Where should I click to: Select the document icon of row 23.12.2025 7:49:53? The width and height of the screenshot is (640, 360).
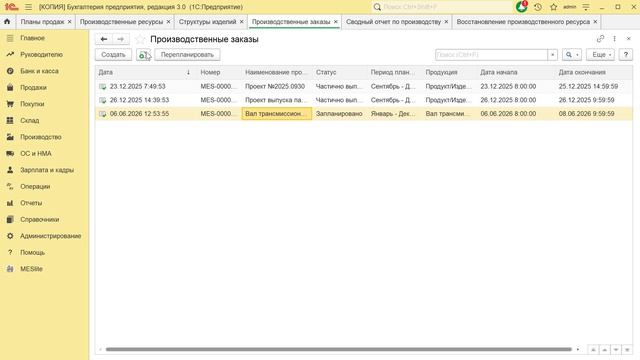pyautogui.click(x=102, y=87)
